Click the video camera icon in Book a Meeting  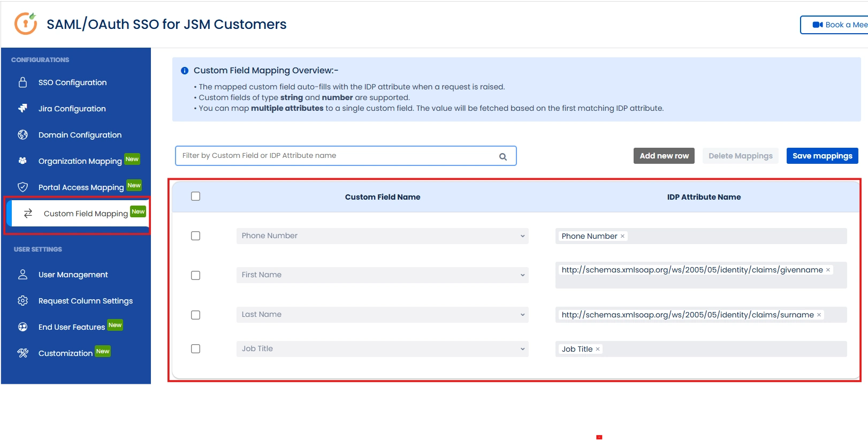[818, 25]
